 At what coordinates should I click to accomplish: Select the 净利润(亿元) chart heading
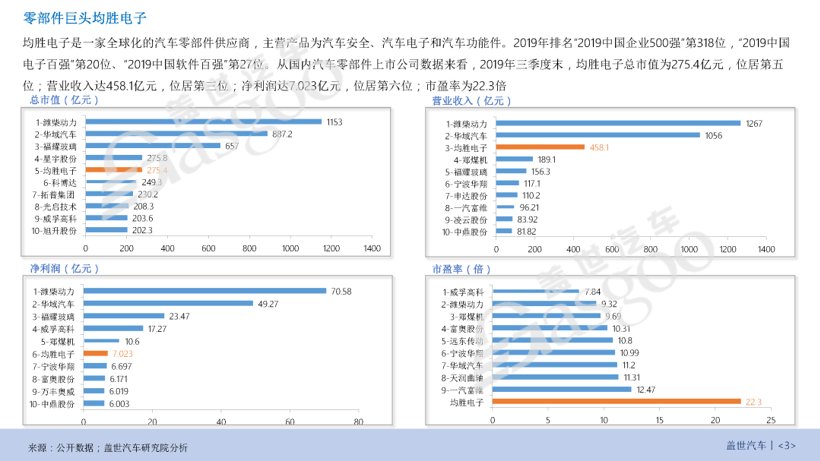tap(64, 269)
